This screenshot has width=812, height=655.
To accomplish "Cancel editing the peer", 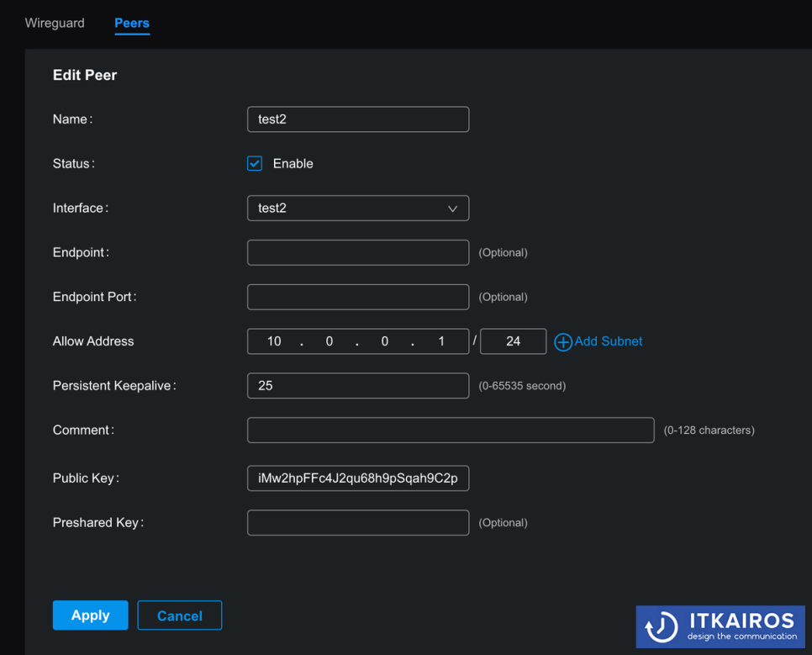I will coord(180,615).
